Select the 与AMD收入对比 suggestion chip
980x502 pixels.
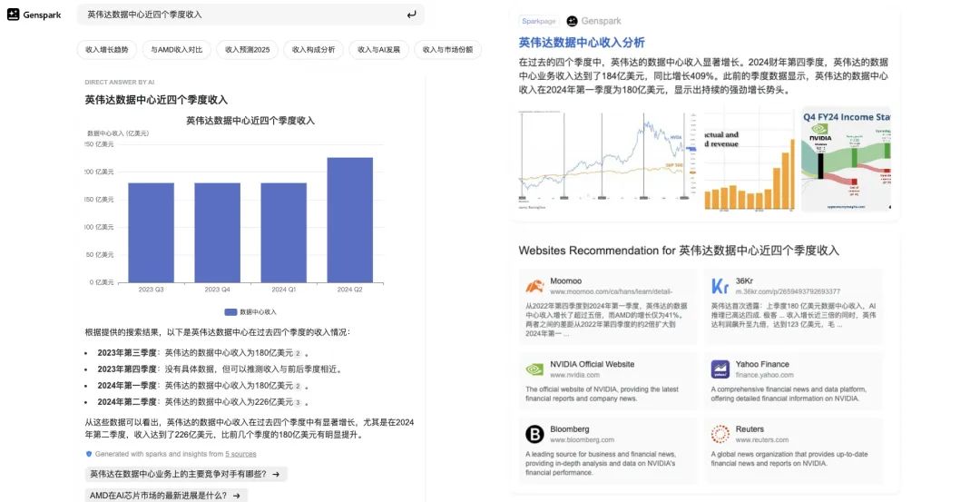177,49
